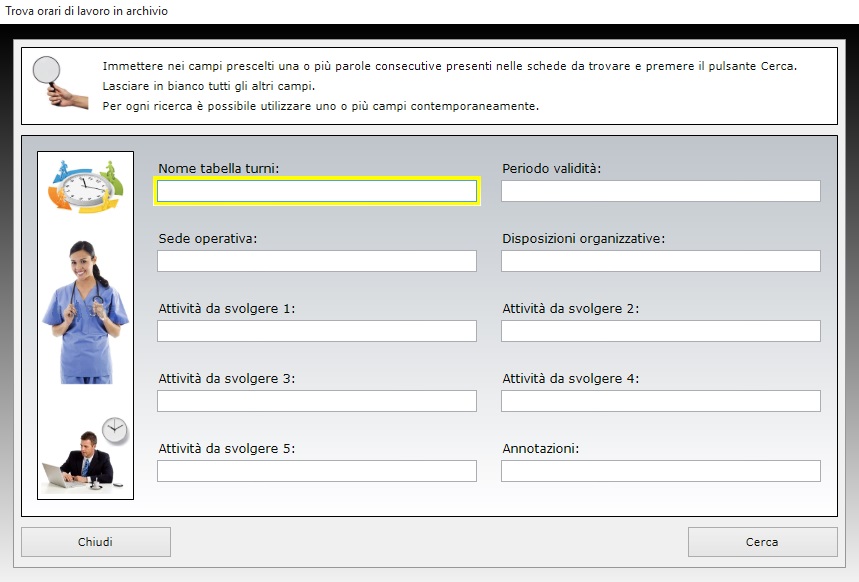
Task: Click the Annotazioni text field
Action: coord(661,471)
